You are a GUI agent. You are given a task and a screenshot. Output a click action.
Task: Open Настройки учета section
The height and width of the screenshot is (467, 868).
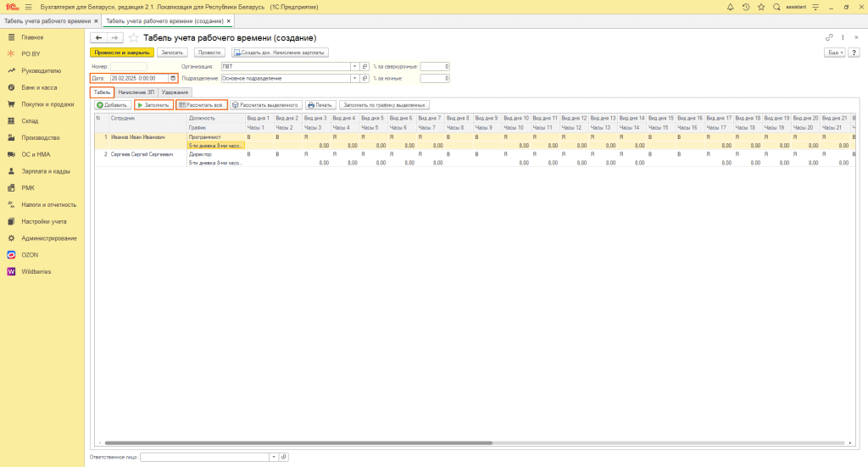pos(42,221)
